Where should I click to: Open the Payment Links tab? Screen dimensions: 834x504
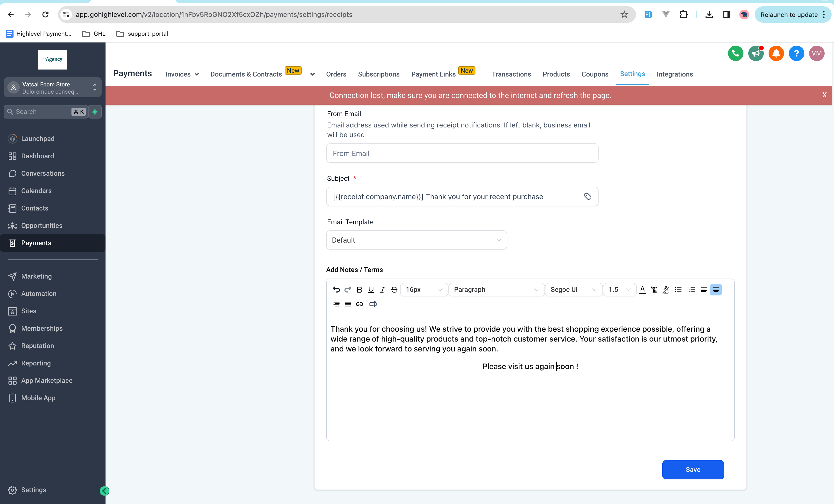433,74
